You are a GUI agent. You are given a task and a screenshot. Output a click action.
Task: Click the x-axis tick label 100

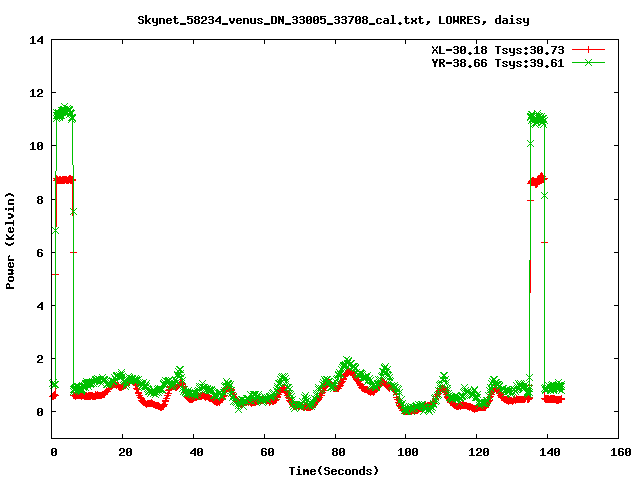point(408,452)
